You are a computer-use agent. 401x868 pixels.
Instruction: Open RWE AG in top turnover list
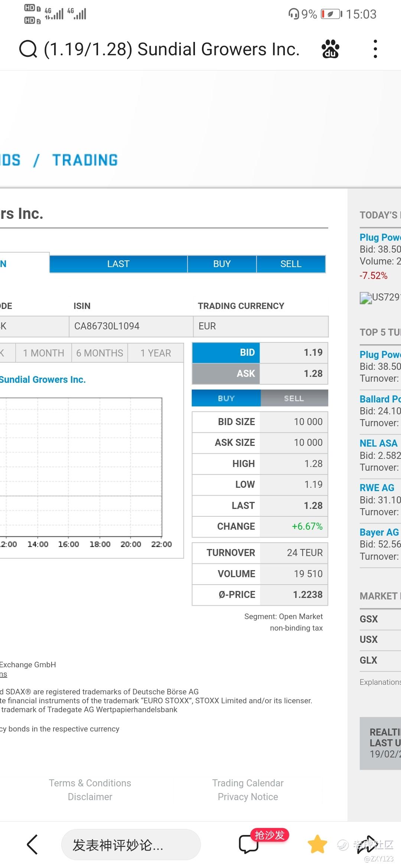pyautogui.click(x=377, y=488)
